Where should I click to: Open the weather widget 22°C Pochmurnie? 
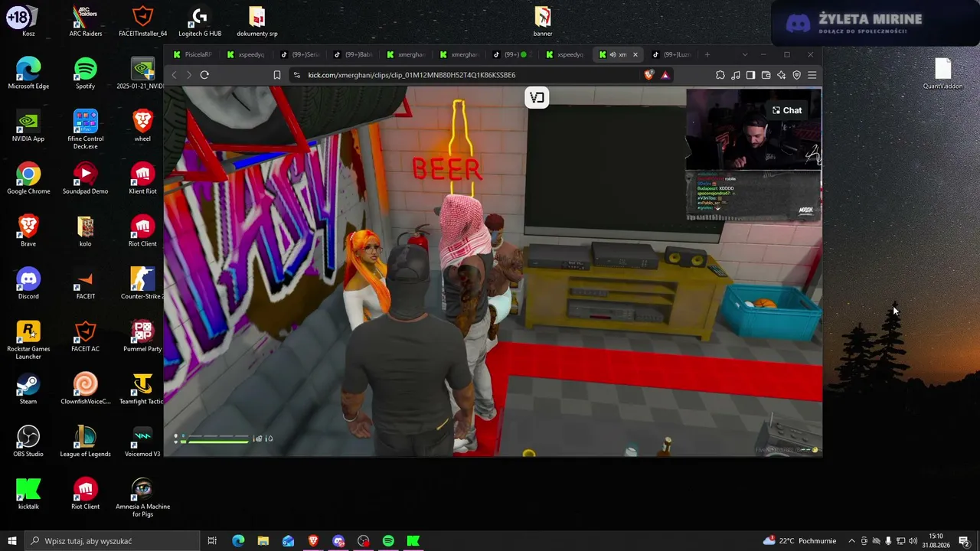pyautogui.click(x=799, y=541)
